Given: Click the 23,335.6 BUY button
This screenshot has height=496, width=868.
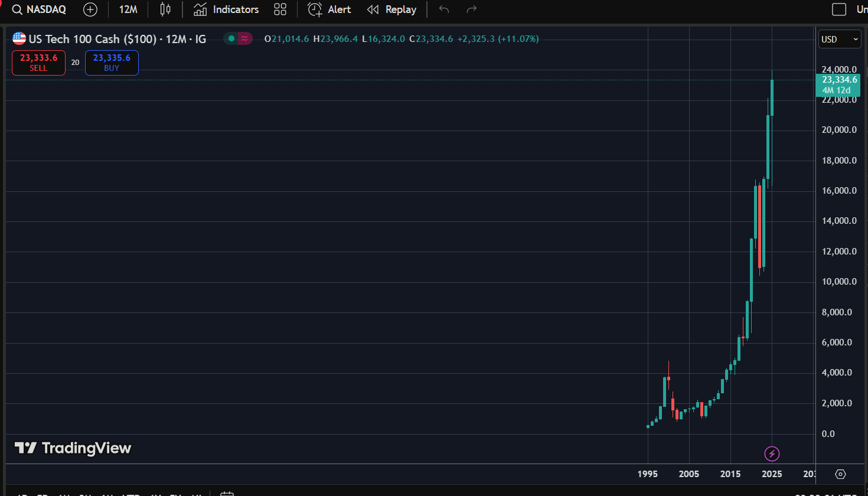Looking at the screenshot, I should point(112,63).
